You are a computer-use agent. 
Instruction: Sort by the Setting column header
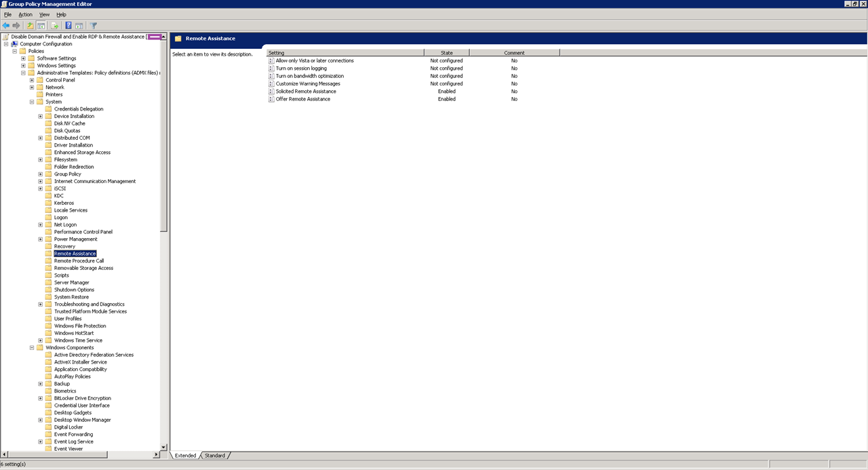(345, 53)
